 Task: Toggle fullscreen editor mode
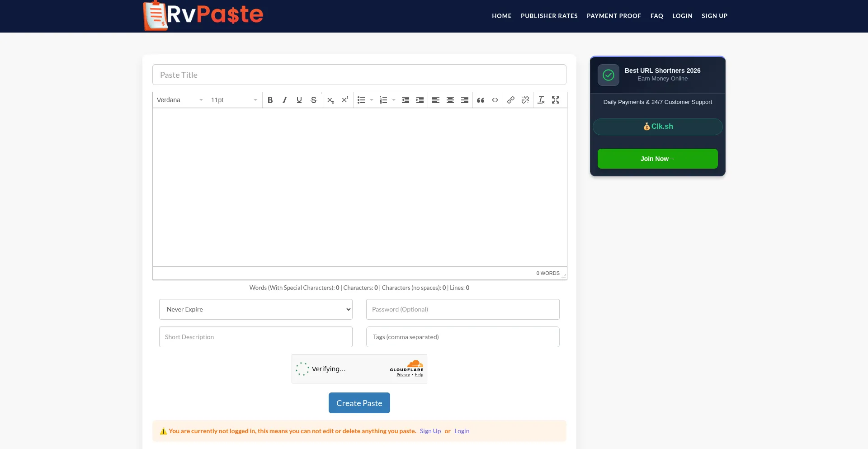pos(556,100)
